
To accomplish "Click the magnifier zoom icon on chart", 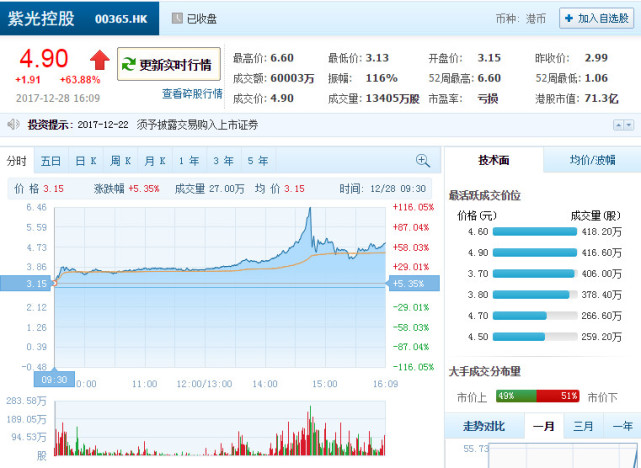I will pos(422,161).
